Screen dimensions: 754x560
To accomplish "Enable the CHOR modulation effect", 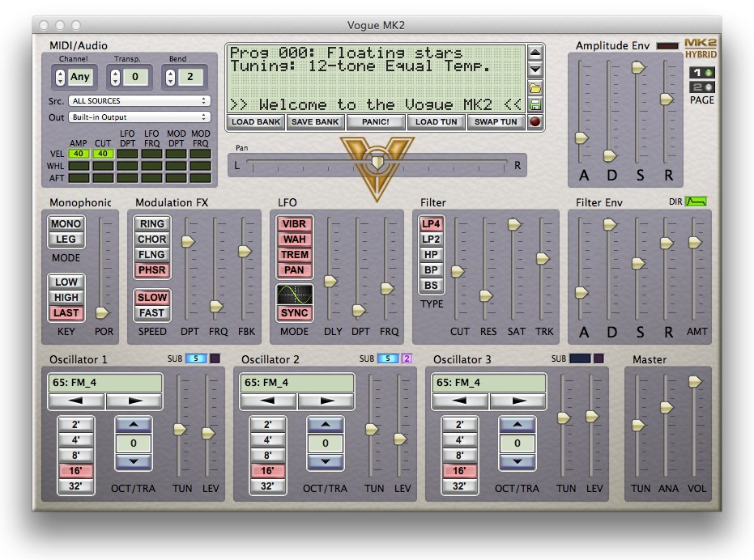I will (152, 240).
